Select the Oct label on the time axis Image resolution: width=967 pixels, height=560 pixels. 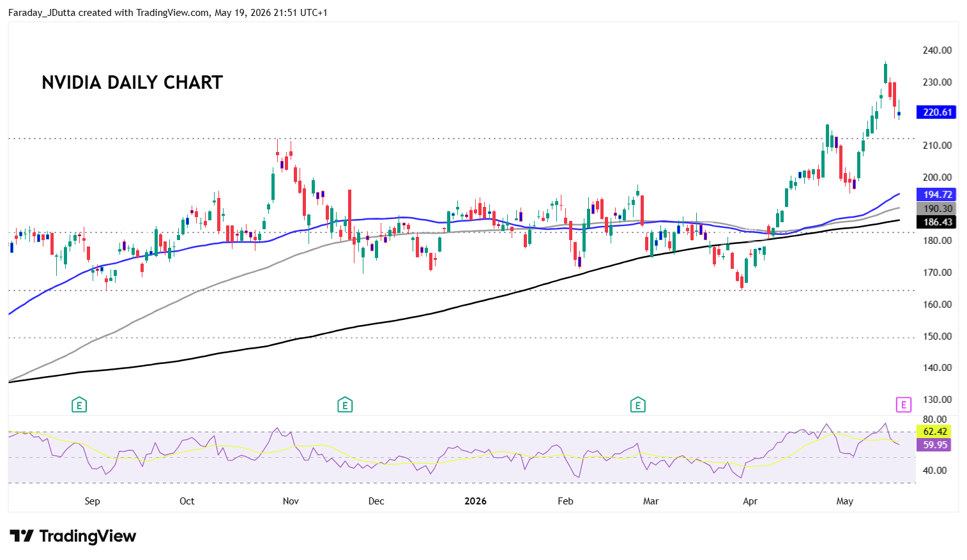click(187, 501)
